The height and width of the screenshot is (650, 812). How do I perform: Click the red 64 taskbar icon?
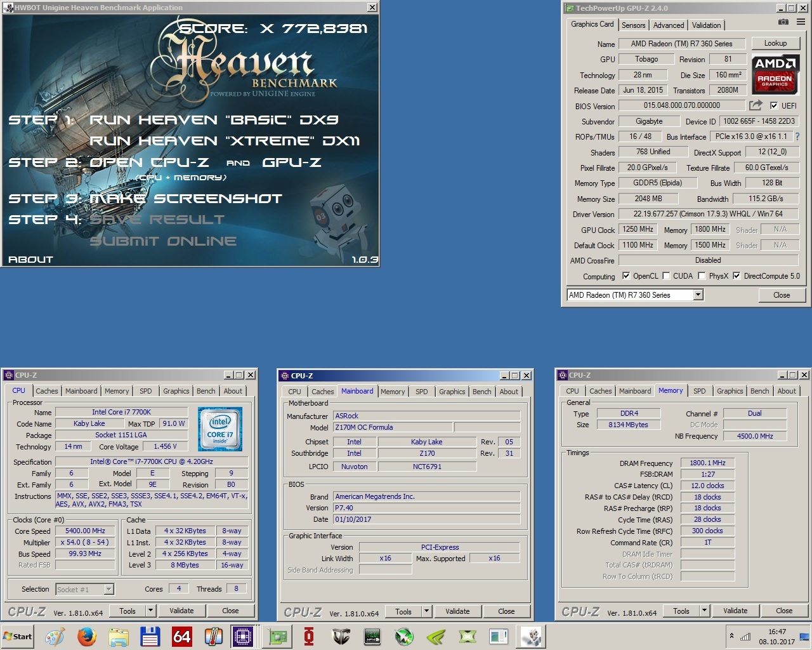coord(181,636)
